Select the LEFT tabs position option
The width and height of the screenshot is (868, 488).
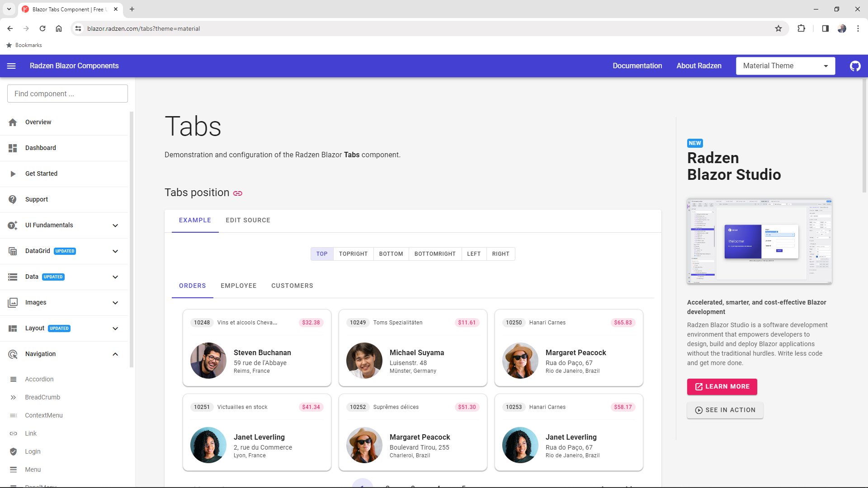473,253
